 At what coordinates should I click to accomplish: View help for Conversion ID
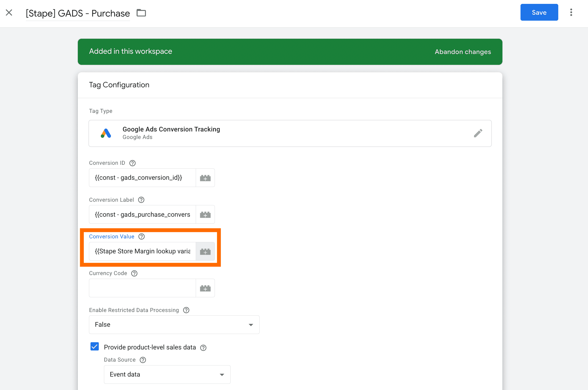pyautogui.click(x=132, y=163)
